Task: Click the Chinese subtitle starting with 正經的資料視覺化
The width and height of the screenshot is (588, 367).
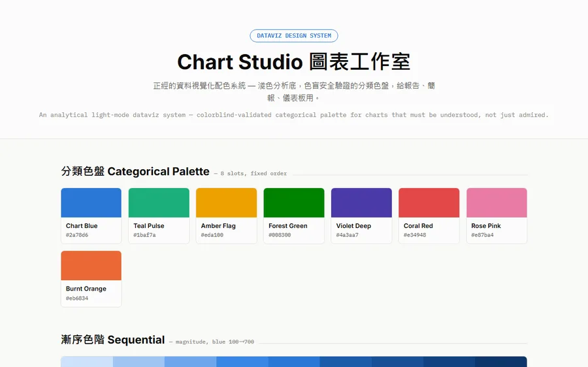Action: (293, 92)
